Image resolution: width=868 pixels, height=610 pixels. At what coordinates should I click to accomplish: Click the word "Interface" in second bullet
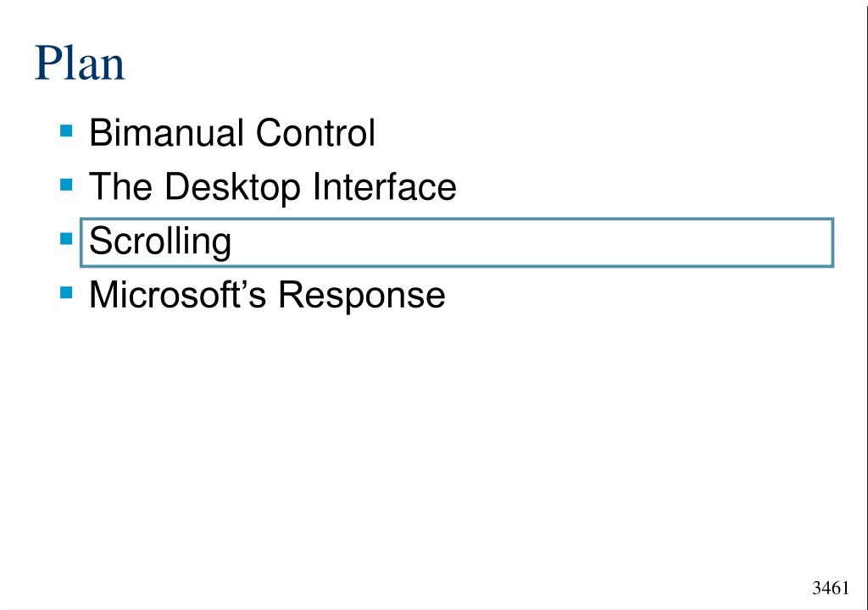point(384,187)
